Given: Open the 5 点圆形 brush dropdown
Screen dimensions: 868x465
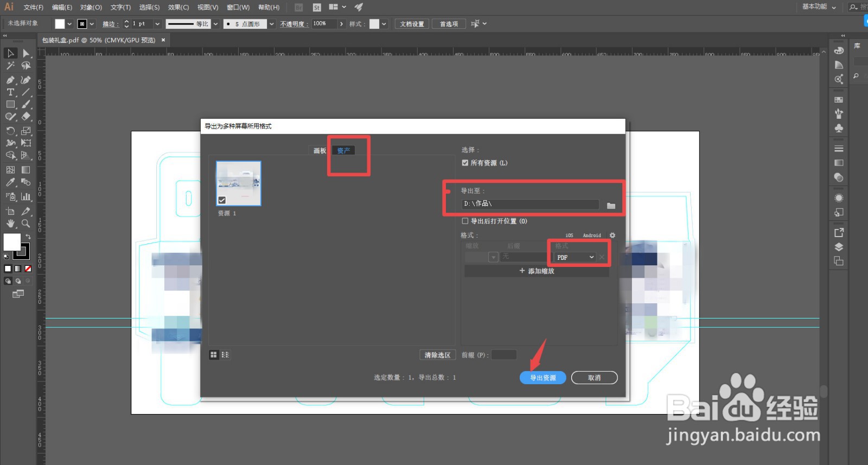Looking at the screenshot, I should 272,24.
